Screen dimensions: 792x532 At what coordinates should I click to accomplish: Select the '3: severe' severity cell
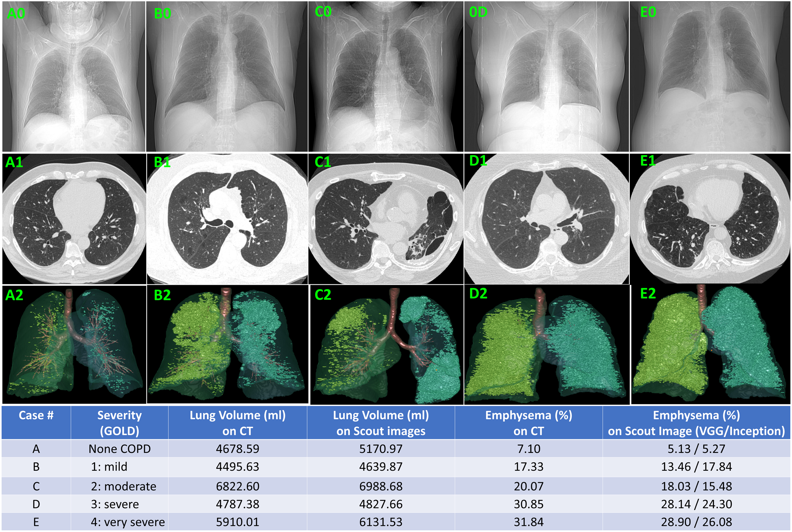(x=120, y=504)
